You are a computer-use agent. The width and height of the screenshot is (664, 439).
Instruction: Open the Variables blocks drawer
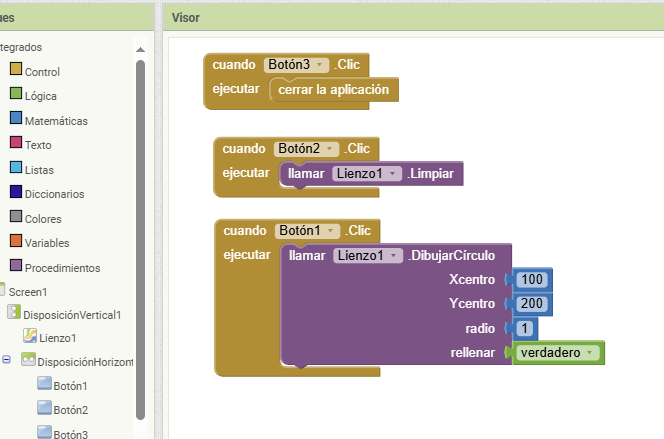pyautogui.click(x=39, y=243)
